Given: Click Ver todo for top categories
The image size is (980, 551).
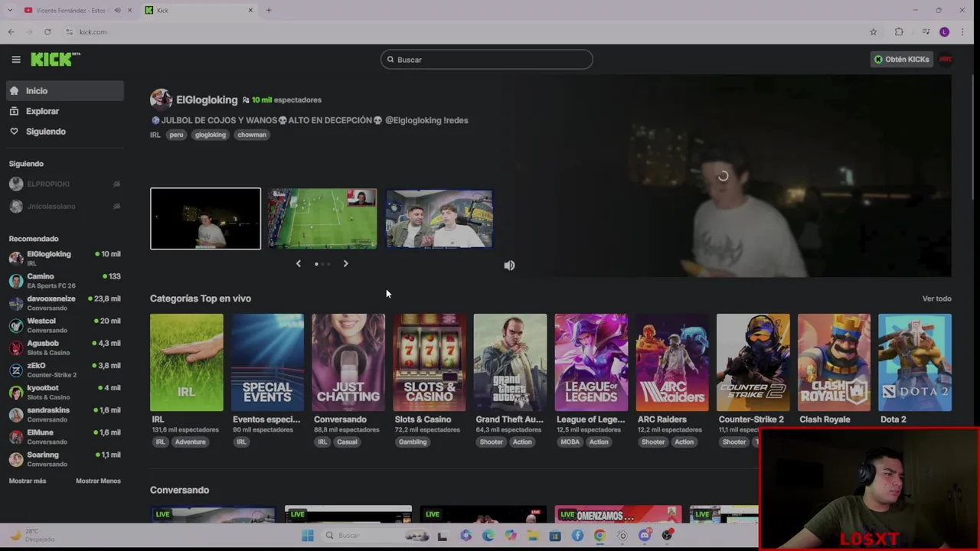Looking at the screenshot, I should pyautogui.click(x=936, y=298).
